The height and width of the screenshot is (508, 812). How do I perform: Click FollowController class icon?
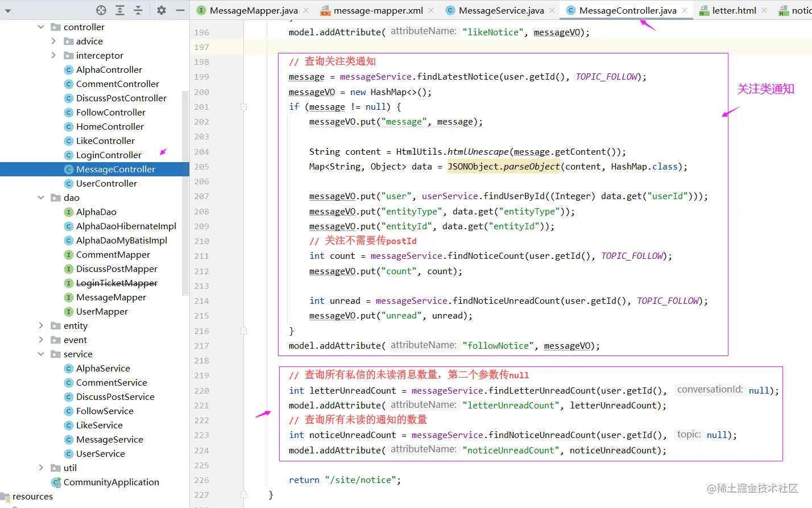click(69, 112)
